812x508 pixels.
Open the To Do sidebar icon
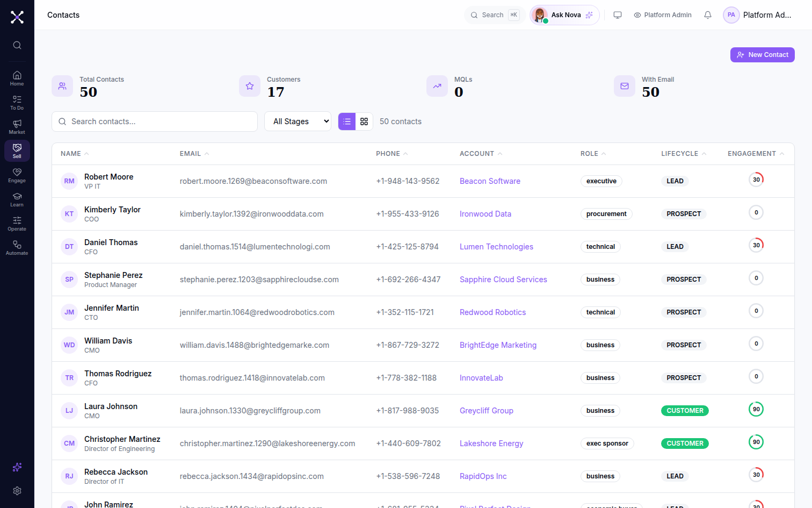tap(17, 103)
